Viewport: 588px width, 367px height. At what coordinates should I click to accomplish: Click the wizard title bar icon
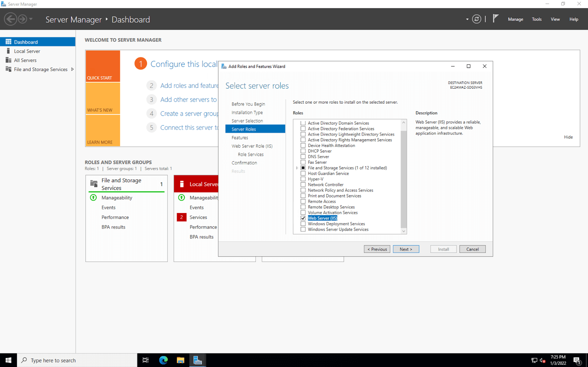[224, 66]
